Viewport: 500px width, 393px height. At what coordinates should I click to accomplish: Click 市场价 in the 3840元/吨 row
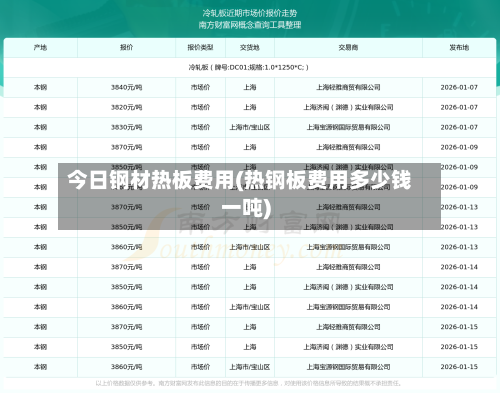tap(200, 87)
